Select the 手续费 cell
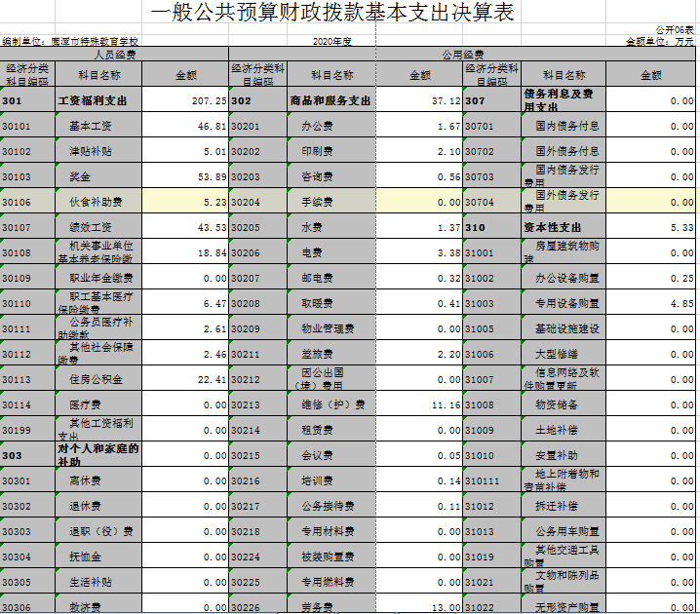This screenshot has width=700, height=614. (x=331, y=201)
